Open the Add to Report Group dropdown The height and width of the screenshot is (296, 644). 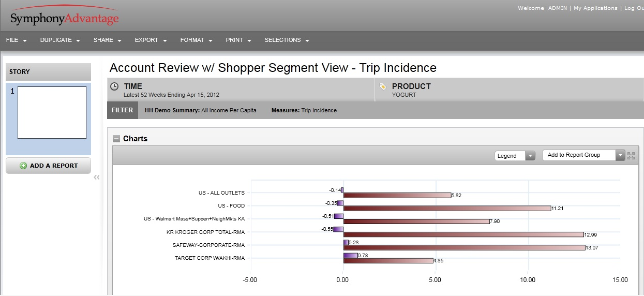coord(583,155)
